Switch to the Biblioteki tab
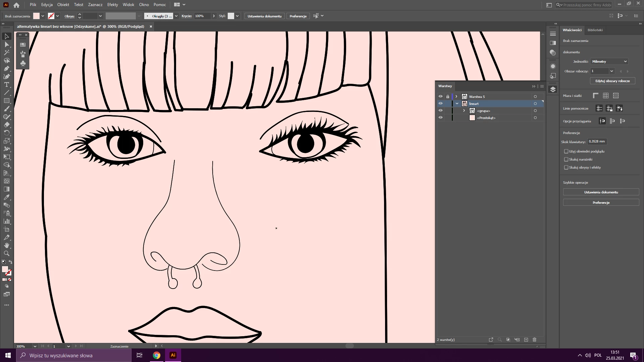644x362 pixels. click(595, 30)
